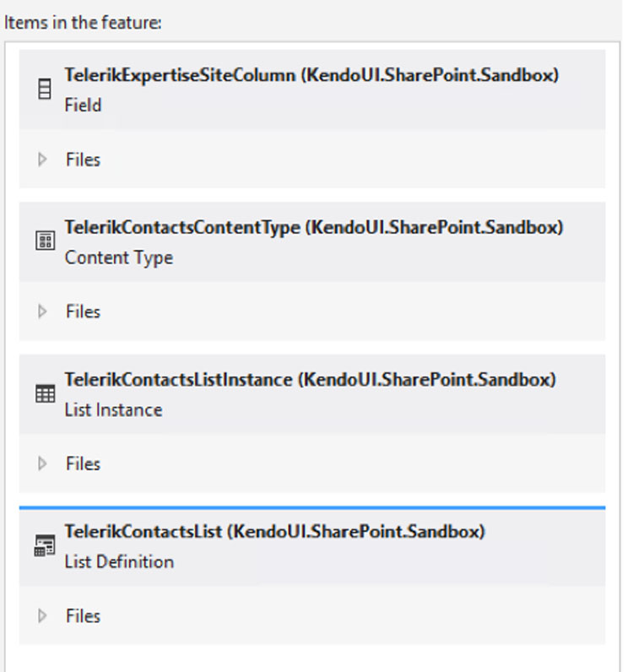Click Files text under the Field item
This screenshot has width=633, height=672.
pyautogui.click(x=84, y=160)
